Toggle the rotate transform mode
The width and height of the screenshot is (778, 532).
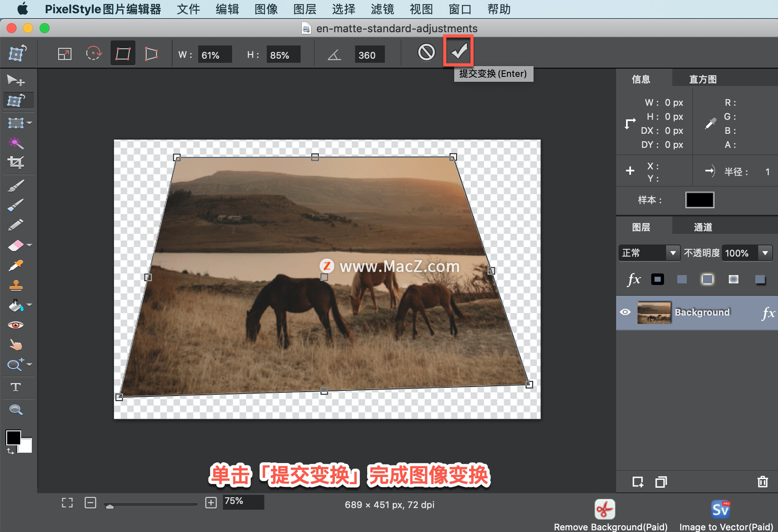94,53
